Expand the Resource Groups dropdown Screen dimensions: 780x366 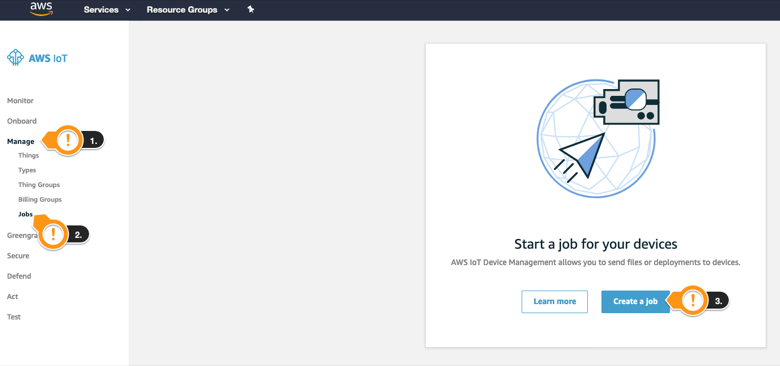[x=188, y=9]
